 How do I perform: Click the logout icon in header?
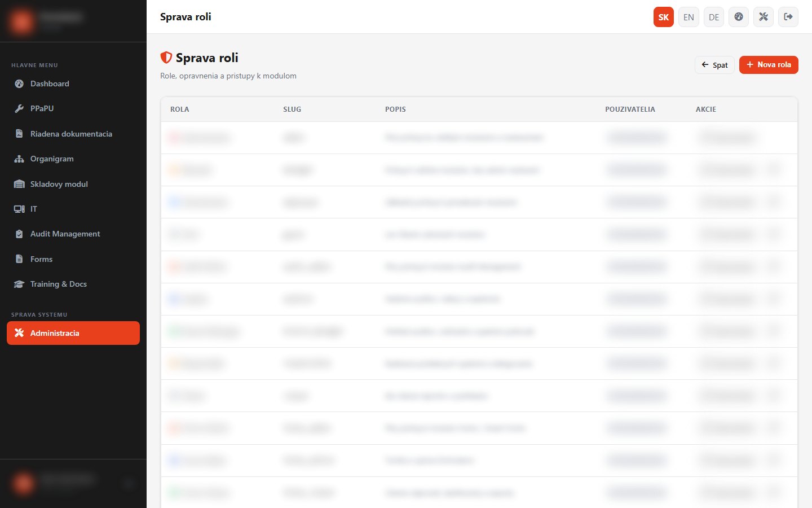pyautogui.click(x=788, y=17)
